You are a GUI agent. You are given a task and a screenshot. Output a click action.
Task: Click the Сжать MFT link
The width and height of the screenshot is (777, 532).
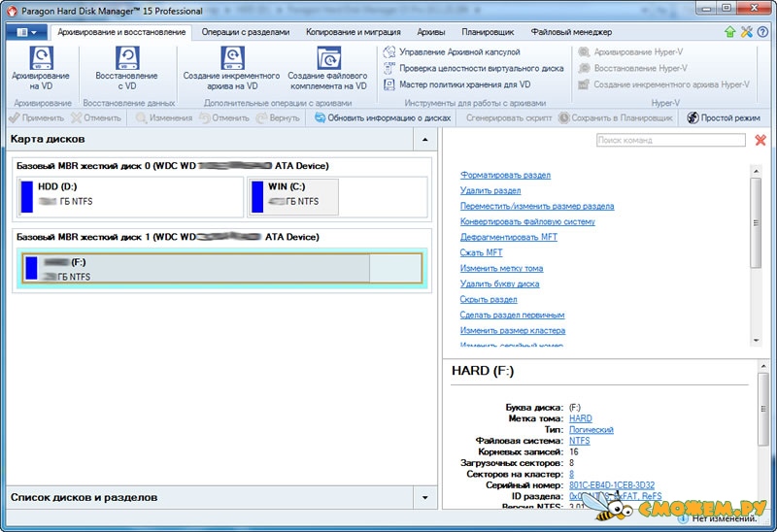pos(481,252)
